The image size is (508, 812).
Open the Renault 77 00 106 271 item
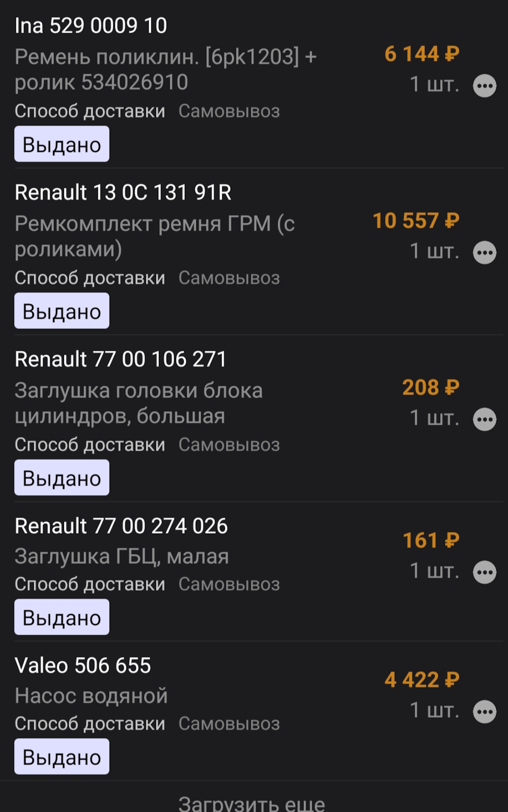[x=121, y=359]
